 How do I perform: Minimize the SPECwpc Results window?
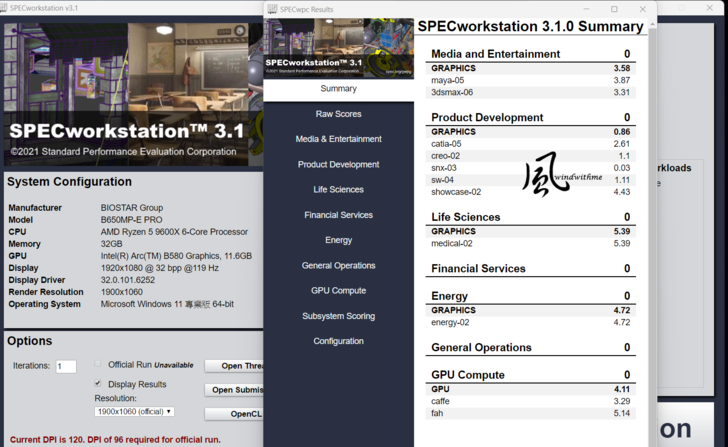point(586,9)
